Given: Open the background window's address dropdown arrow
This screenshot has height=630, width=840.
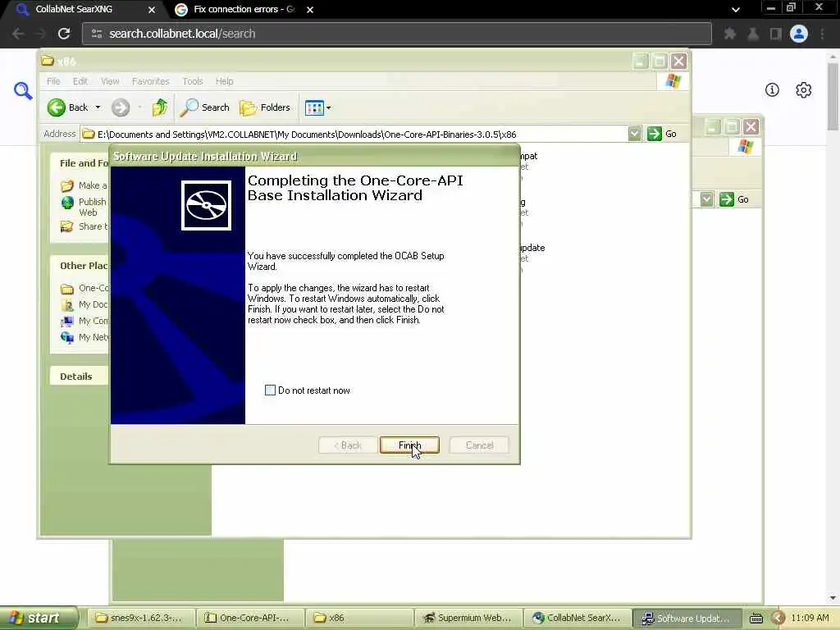Looking at the screenshot, I should (706, 199).
